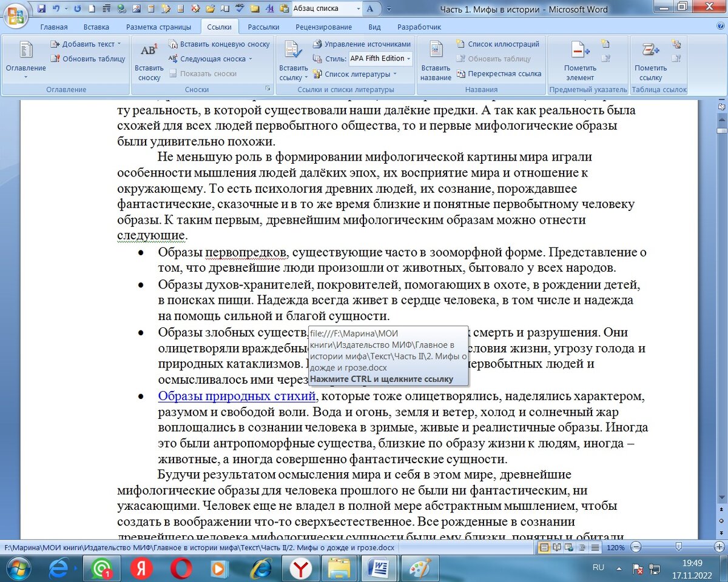This screenshot has height=582, width=728.
Task: Click the Previous Page double-arrow button
Action: pos(721,510)
